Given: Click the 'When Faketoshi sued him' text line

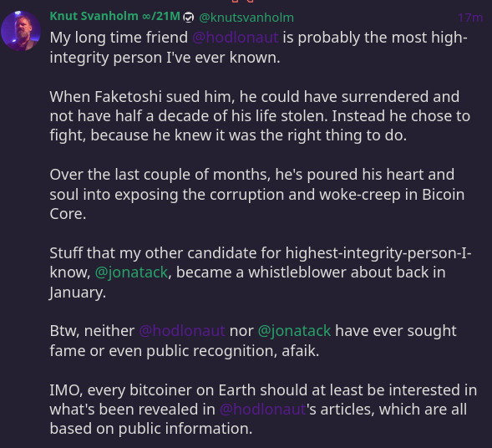Looking at the screenshot, I should (255, 97).
